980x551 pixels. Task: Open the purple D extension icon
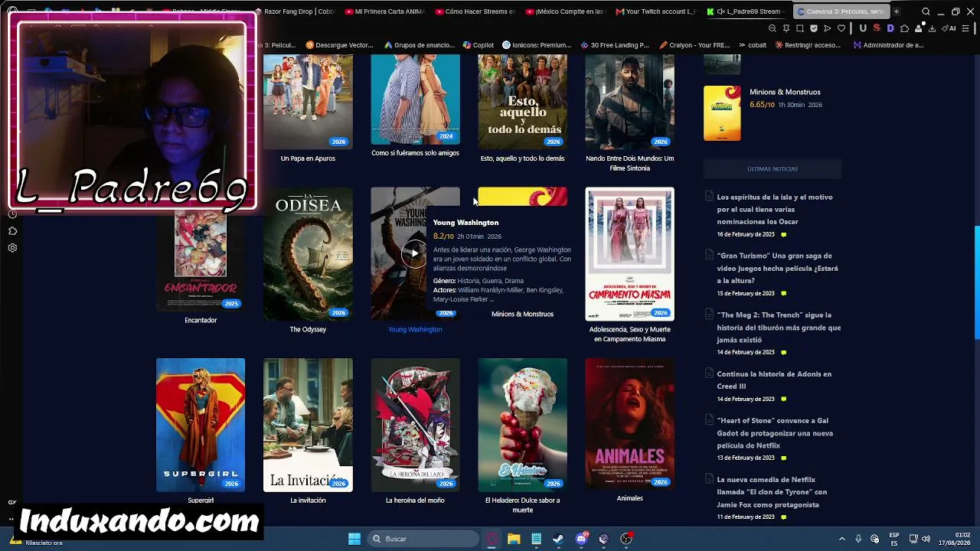click(x=890, y=28)
